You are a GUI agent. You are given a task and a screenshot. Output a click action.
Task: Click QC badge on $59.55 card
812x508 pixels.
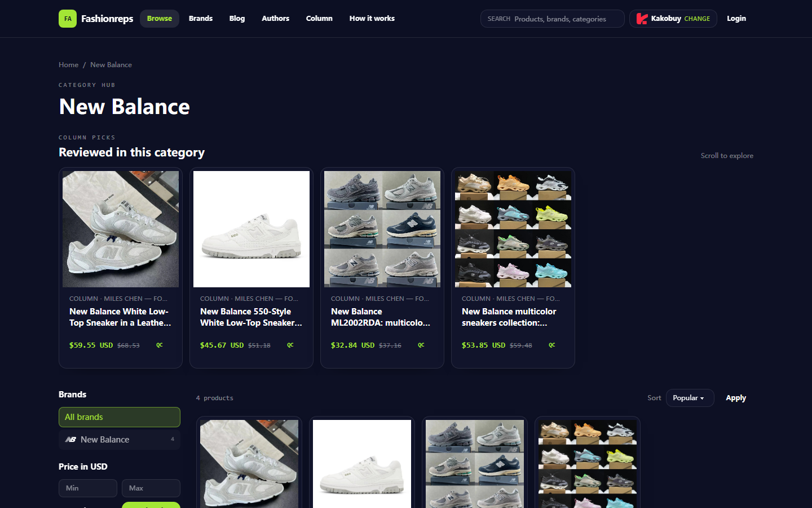pyautogui.click(x=160, y=345)
